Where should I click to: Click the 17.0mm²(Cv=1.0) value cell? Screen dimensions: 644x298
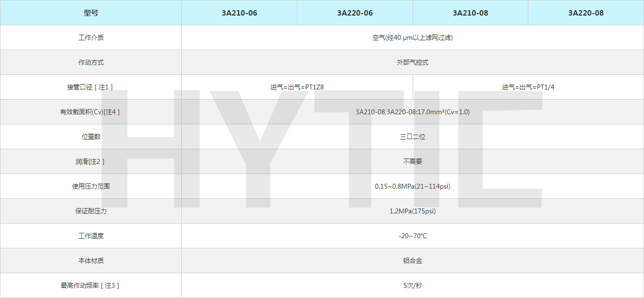413,112
